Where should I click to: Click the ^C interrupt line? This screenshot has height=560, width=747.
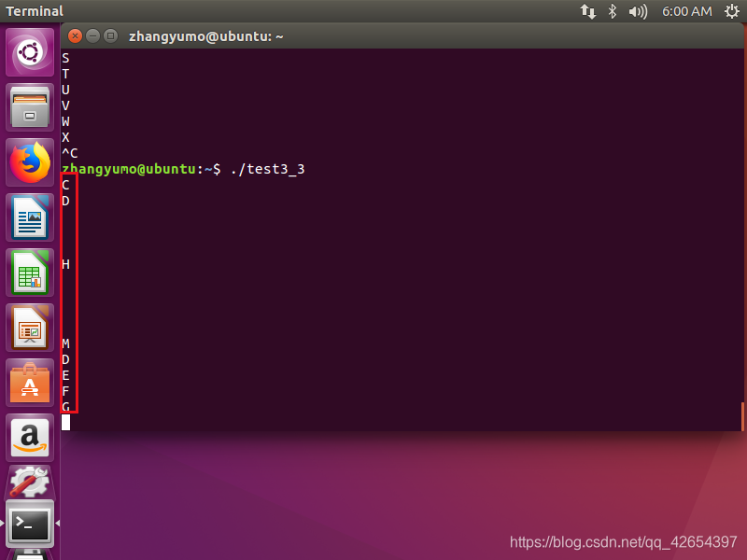click(x=69, y=153)
